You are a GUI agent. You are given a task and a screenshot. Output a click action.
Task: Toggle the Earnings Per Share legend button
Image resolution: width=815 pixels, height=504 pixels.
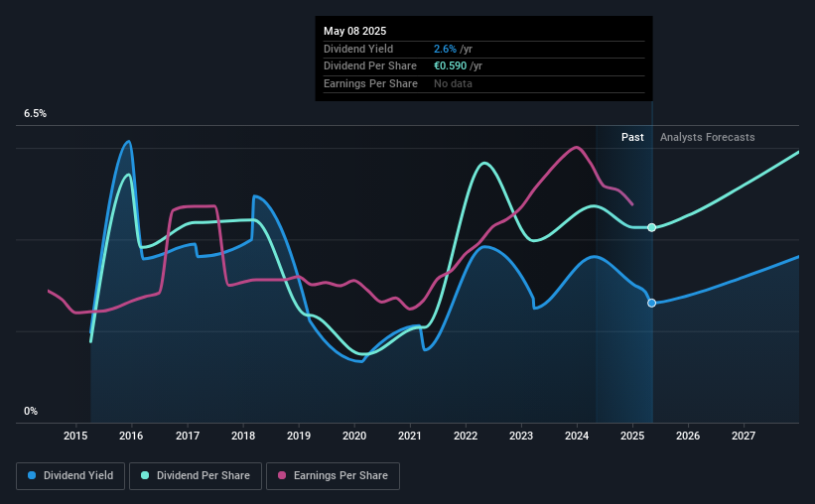pyautogui.click(x=334, y=476)
